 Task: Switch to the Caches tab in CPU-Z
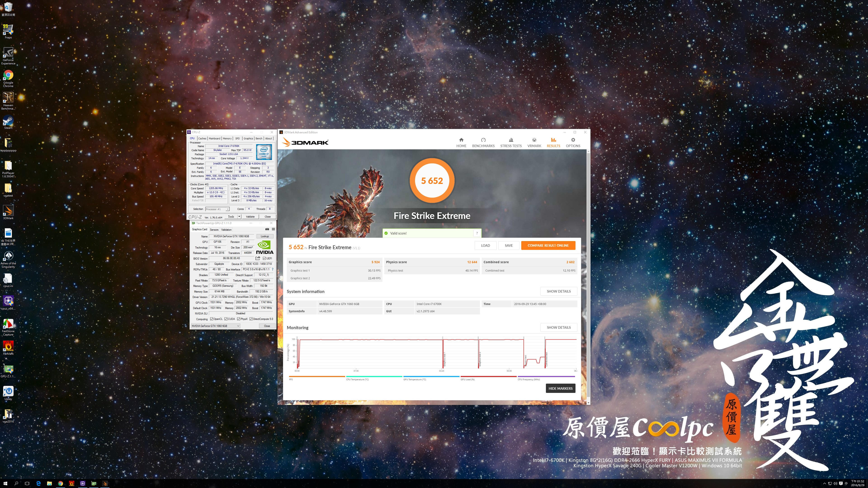(202, 138)
